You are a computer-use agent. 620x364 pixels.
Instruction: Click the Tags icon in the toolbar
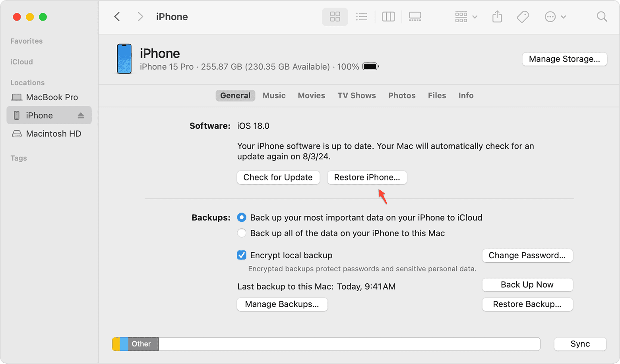click(523, 17)
